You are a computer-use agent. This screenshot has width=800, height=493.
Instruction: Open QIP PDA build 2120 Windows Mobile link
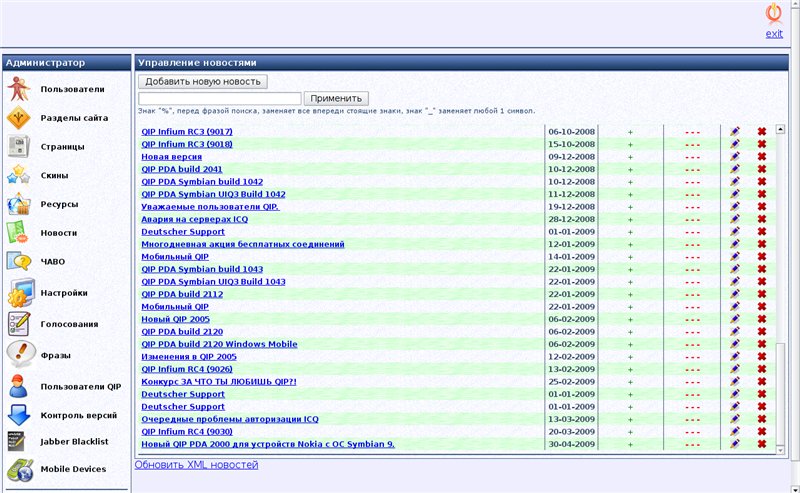pos(219,344)
